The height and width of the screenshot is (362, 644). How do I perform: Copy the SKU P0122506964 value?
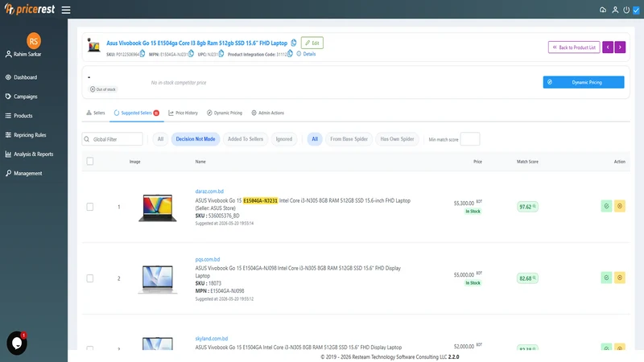coord(142,54)
